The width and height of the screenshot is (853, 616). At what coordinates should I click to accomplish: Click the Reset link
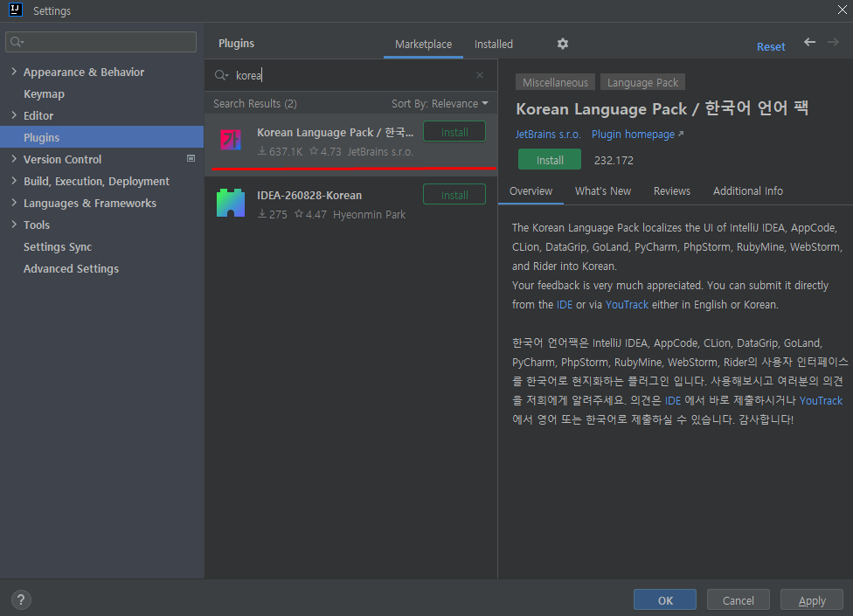pos(771,47)
